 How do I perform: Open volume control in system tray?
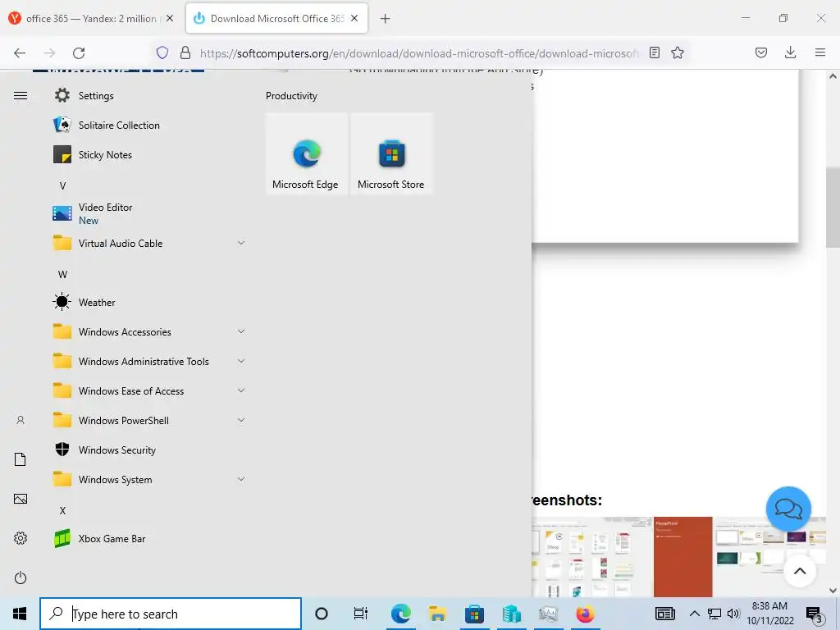(733, 614)
